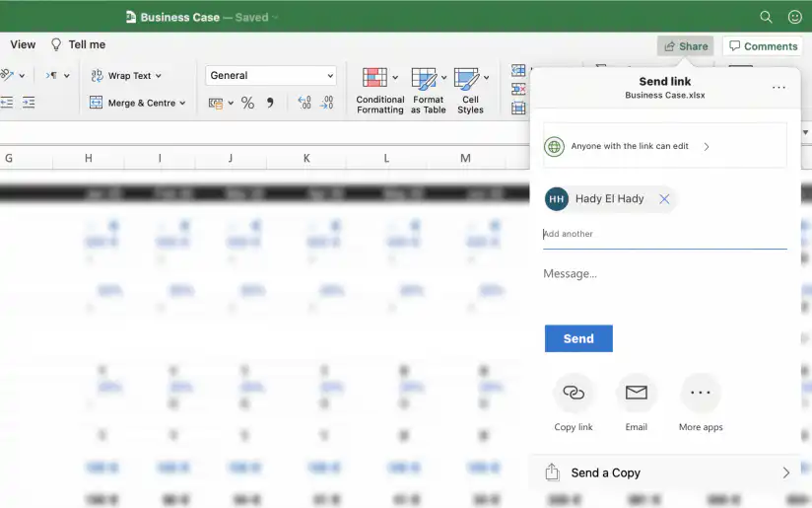Click the text direction paragraph icon
812x508 pixels.
point(51,76)
